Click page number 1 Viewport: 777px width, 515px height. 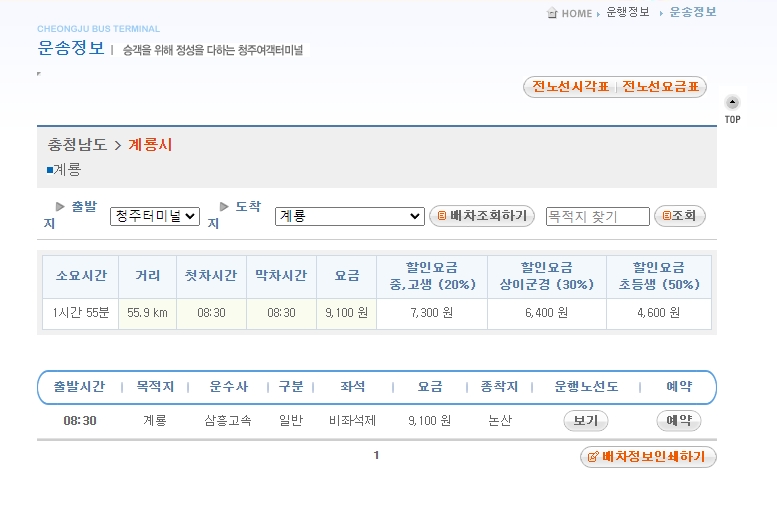(x=376, y=455)
